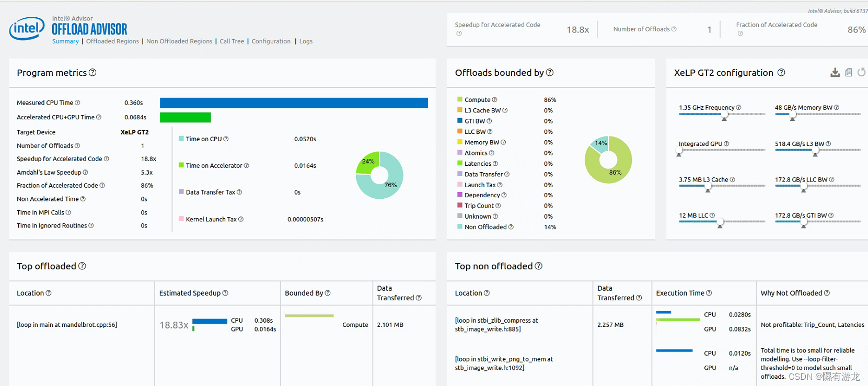Screen dimensions: 868x386
Task: Open help for Offloads bounded by
Action: tap(550, 73)
